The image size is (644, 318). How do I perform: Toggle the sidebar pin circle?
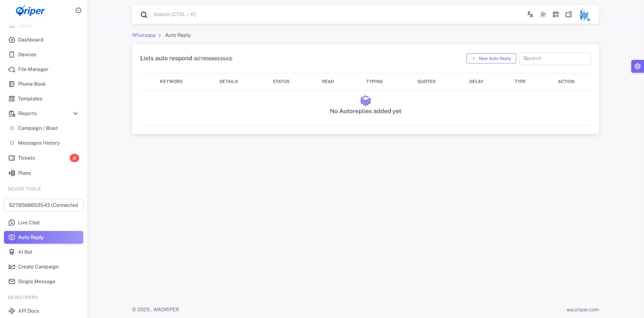(x=78, y=10)
